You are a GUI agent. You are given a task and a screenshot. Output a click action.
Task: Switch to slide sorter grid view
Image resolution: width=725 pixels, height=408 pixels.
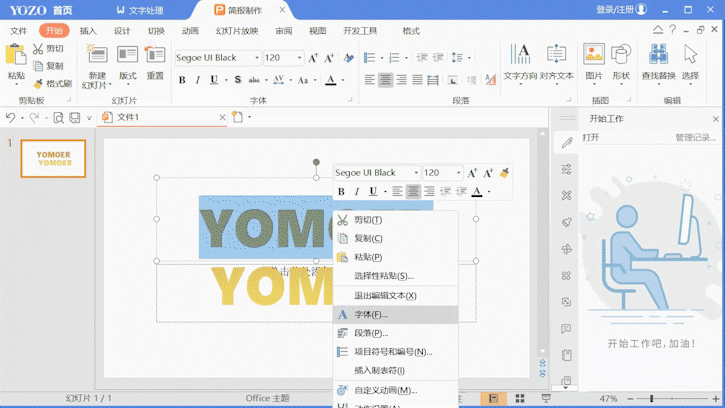click(520, 398)
